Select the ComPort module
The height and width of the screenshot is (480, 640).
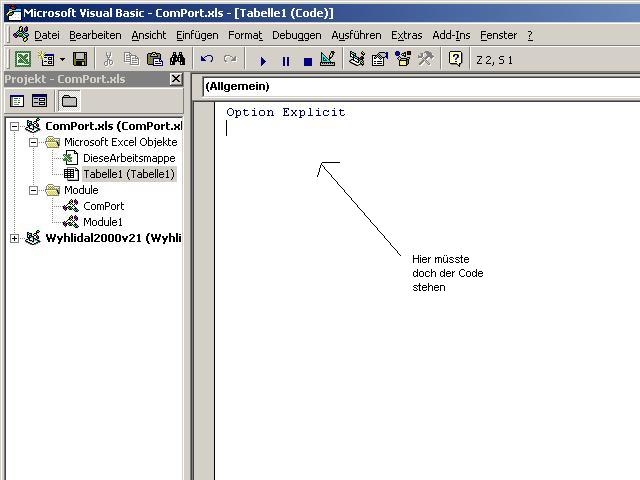[104, 206]
